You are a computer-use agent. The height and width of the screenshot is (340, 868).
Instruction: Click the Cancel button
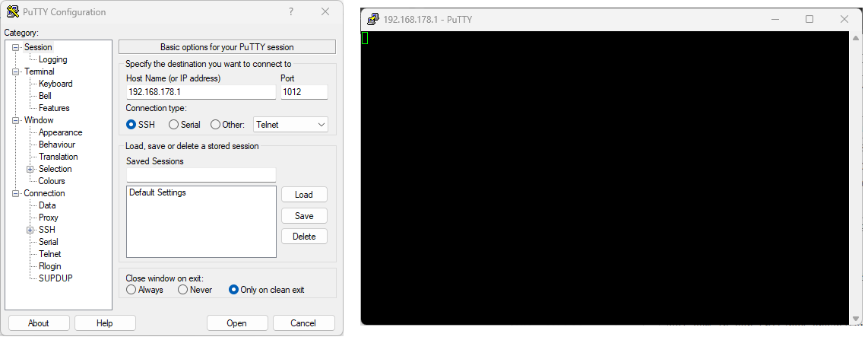tap(303, 323)
